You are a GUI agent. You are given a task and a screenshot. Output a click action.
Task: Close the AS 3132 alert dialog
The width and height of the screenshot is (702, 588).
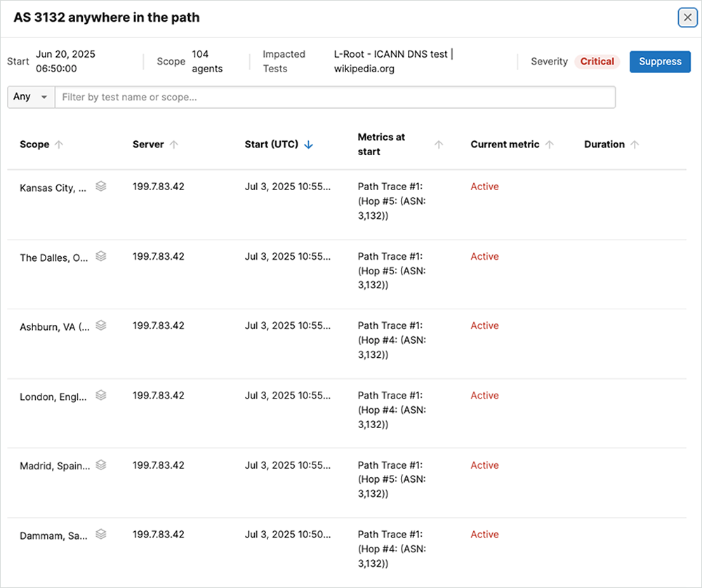tap(687, 18)
